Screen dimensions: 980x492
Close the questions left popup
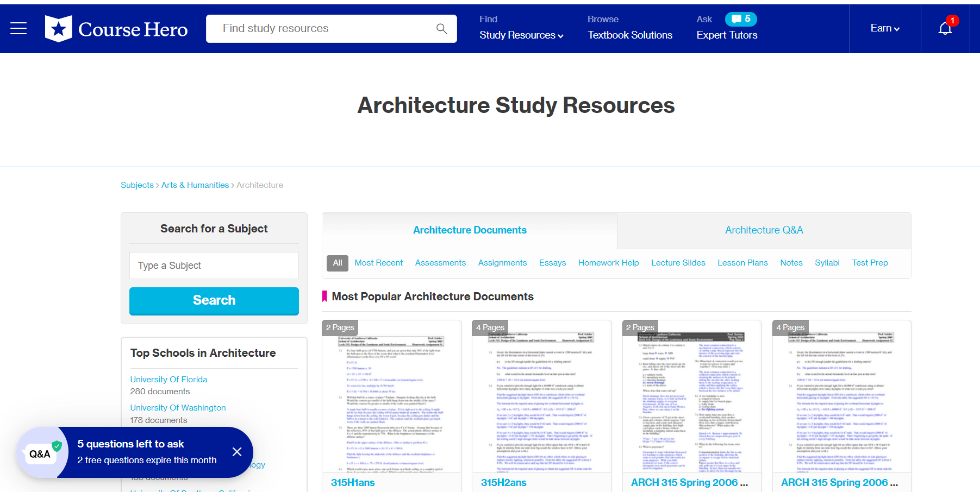pyautogui.click(x=237, y=452)
